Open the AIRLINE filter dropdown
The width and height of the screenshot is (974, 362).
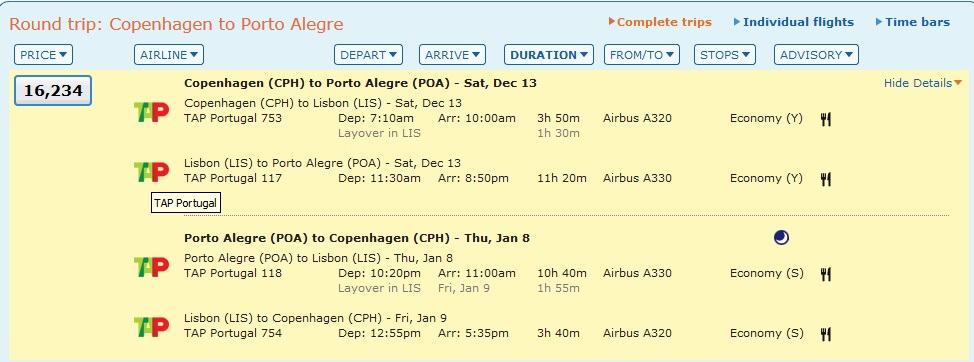[169, 55]
